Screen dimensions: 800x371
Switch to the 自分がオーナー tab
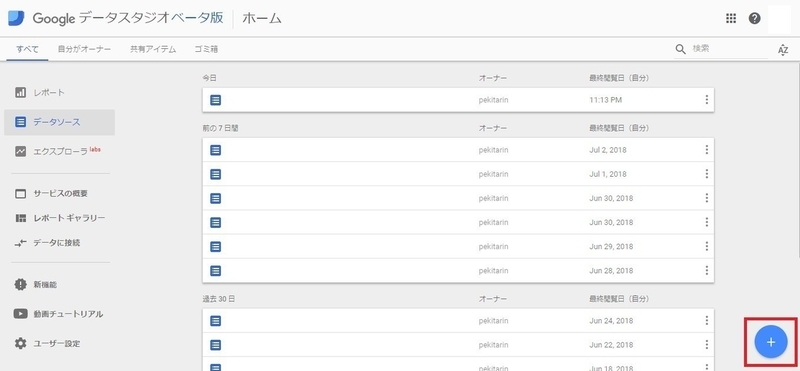[x=84, y=50]
